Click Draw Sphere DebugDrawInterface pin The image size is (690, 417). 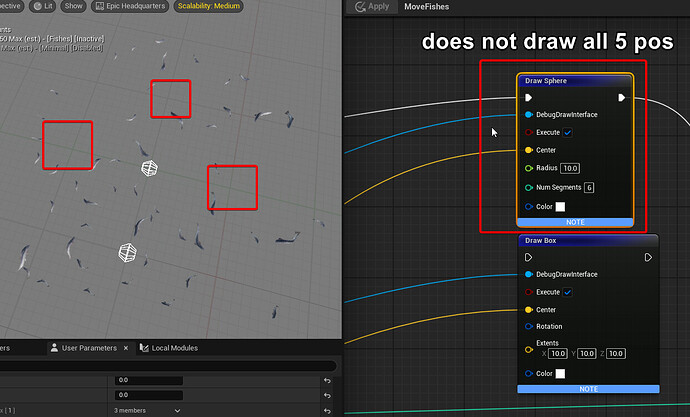529,115
